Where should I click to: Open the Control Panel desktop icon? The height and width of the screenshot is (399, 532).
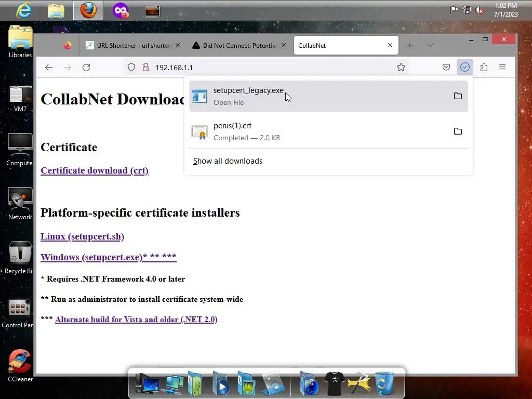(x=18, y=313)
